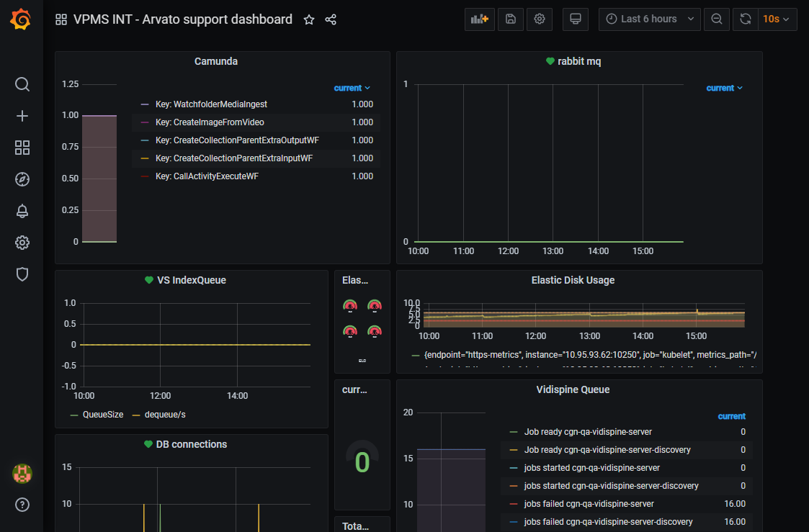
Task: Click the current jobs gauge showing 0
Action: [362, 462]
